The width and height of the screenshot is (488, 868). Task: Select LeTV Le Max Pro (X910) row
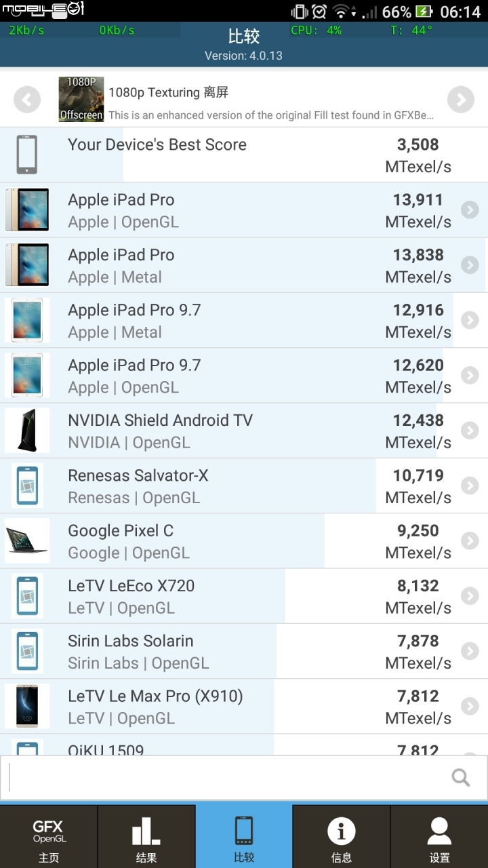pos(244,706)
